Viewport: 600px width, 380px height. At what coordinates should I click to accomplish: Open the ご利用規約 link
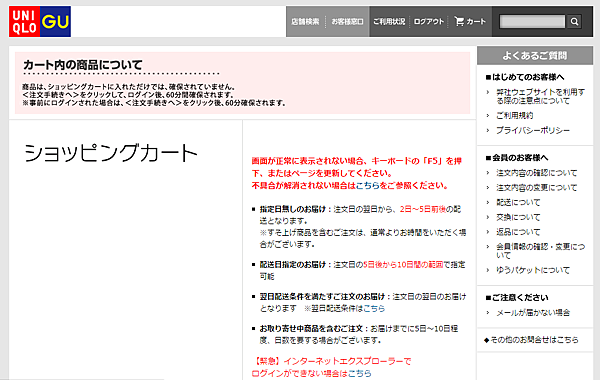pos(515,116)
